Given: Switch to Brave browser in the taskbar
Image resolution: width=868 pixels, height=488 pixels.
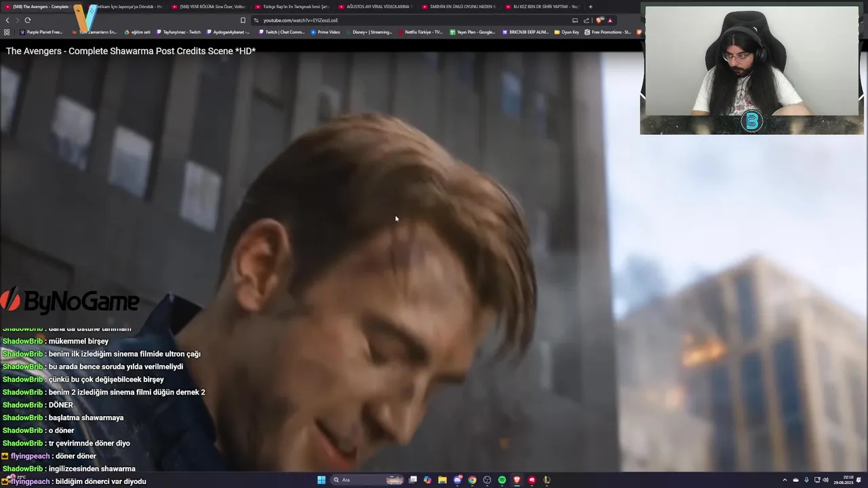Looking at the screenshot, I should [517, 480].
